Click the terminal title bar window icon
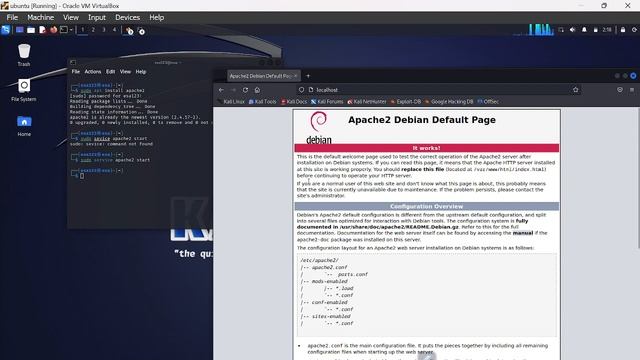The height and width of the screenshot is (360, 640). pos(73,62)
